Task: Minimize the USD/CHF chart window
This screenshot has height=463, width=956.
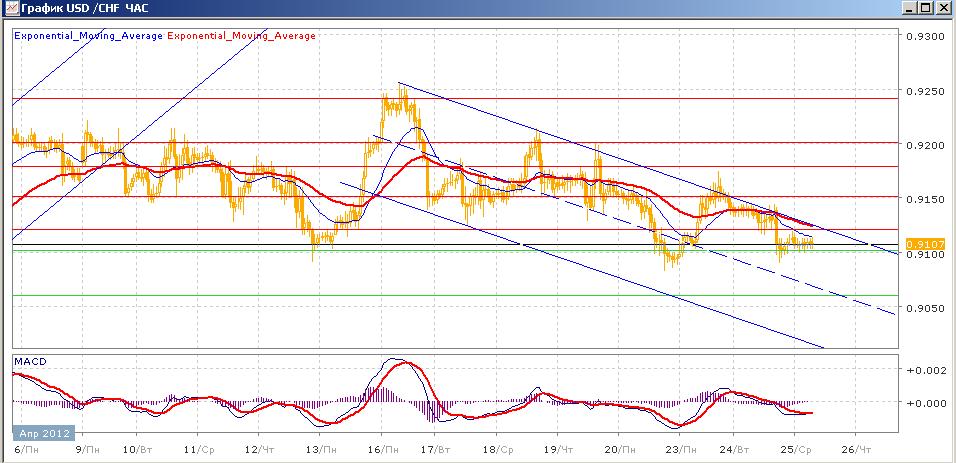Action: click(x=910, y=8)
